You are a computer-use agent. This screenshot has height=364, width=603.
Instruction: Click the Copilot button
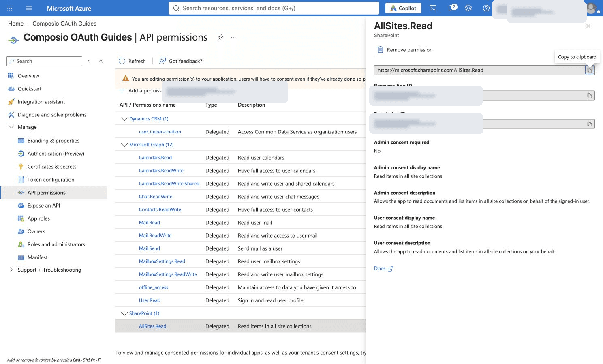pos(403,8)
